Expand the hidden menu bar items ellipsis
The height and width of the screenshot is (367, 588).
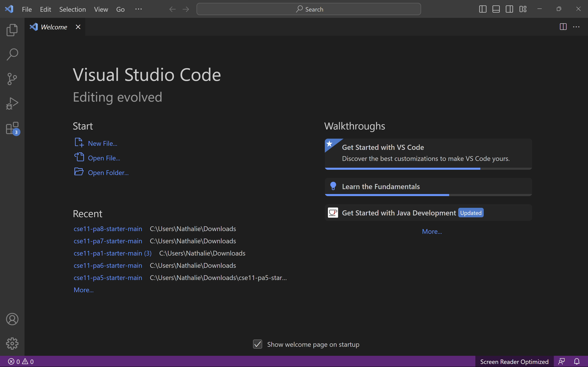tap(138, 9)
